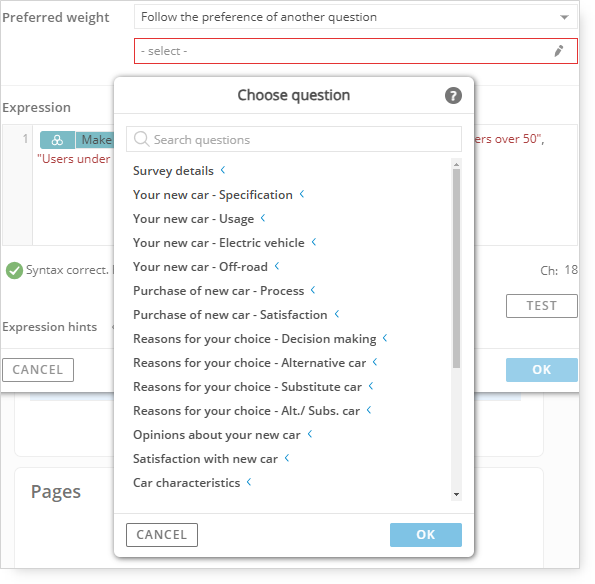
Task: Click the Search questions input field
Action: 294,139
